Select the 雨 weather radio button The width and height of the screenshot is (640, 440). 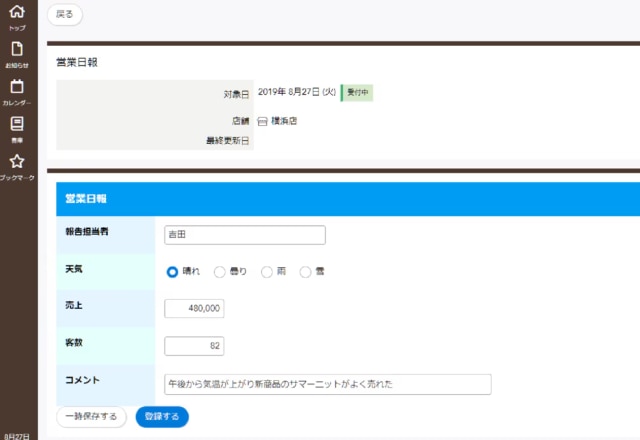(x=266, y=271)
